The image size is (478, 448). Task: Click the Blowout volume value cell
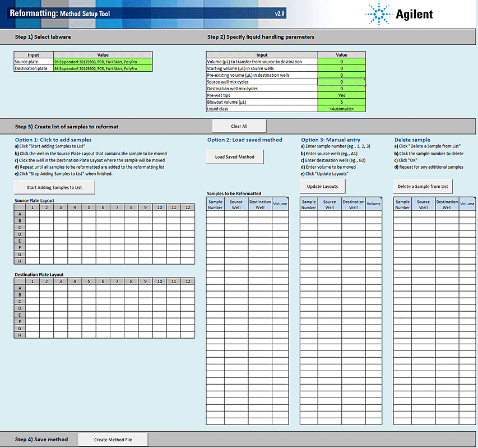coord(341,102)
